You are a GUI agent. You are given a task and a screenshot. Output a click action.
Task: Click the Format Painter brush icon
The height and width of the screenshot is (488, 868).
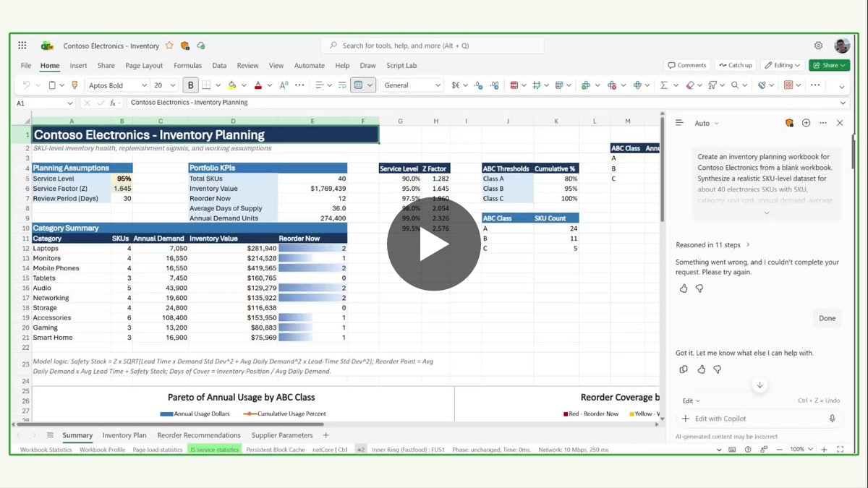coord(74,85)
